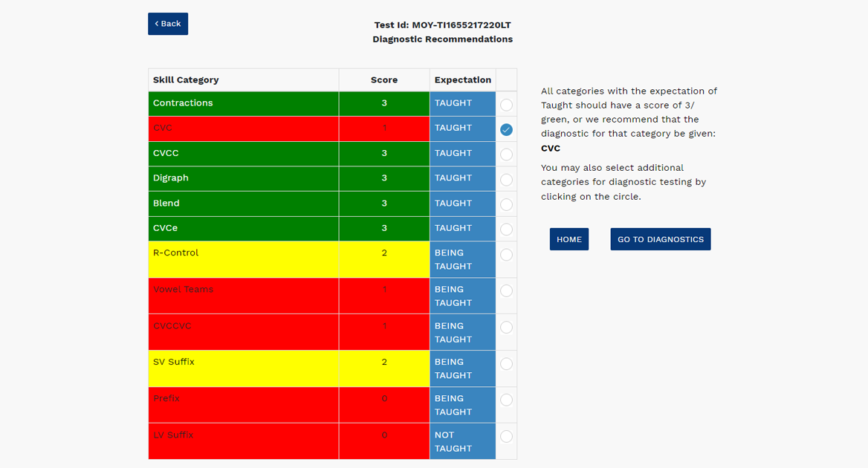Select R-Control for diagnostic testing
This screenshot has height=468, width=868.
(x=506, y=255)
